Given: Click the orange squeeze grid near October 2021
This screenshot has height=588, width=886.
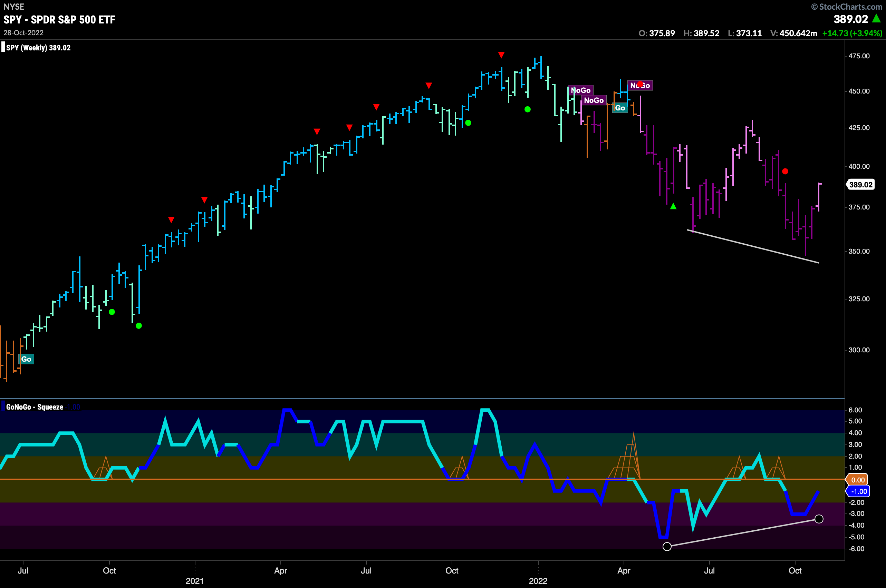Looking at the screenshot, I should 459,468.
